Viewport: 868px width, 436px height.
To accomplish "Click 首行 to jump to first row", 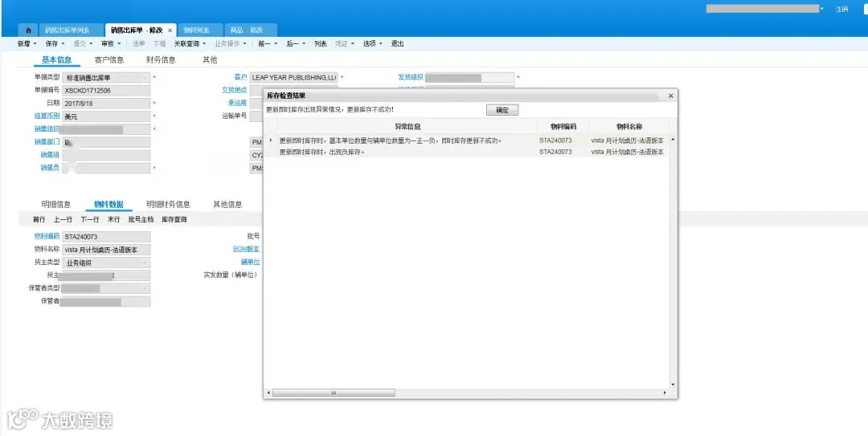I will (x=39, y=220).
